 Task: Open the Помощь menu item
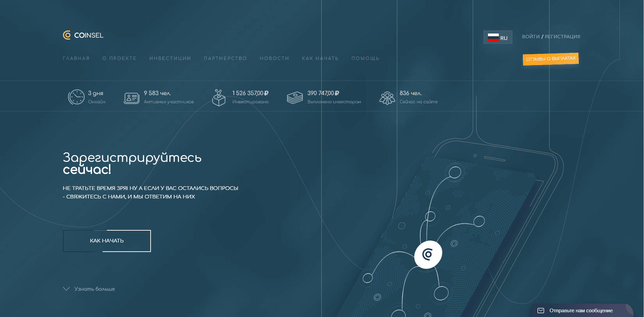(x=365, y=58)
